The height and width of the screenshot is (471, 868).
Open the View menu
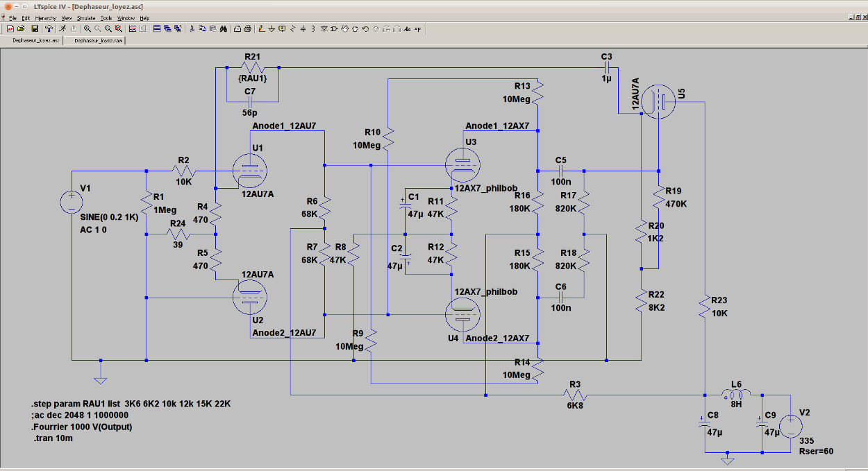[67, 17]
